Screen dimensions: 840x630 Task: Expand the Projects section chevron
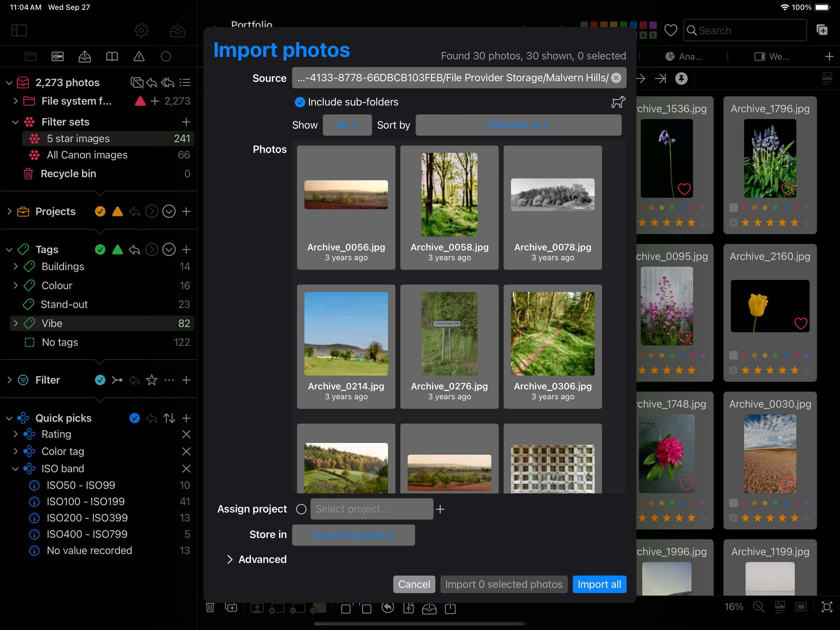point(9,212)
